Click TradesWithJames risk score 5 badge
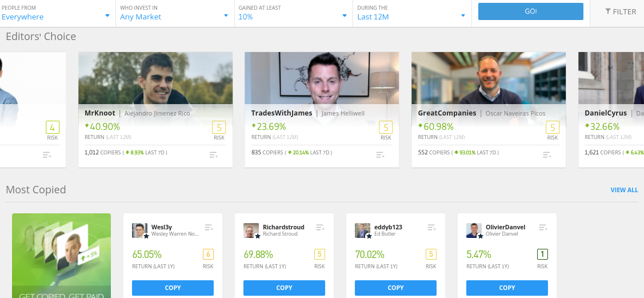Viewport: 644px width, 298px height. pos(386,128)
